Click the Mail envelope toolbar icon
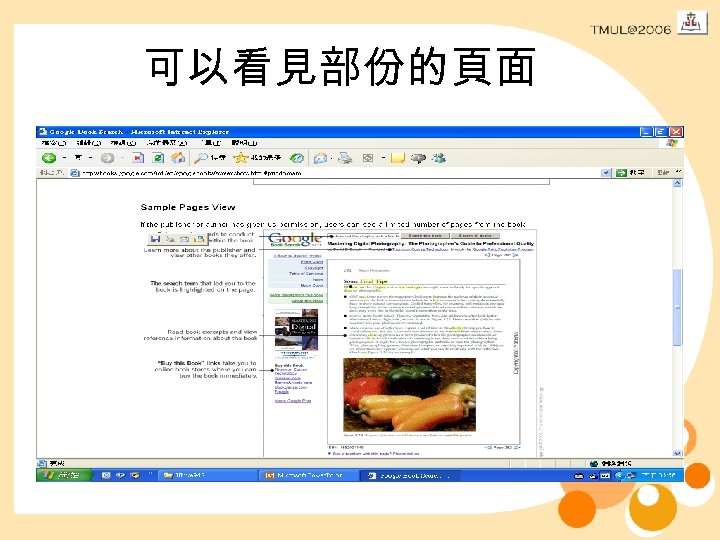 (320, 158)
